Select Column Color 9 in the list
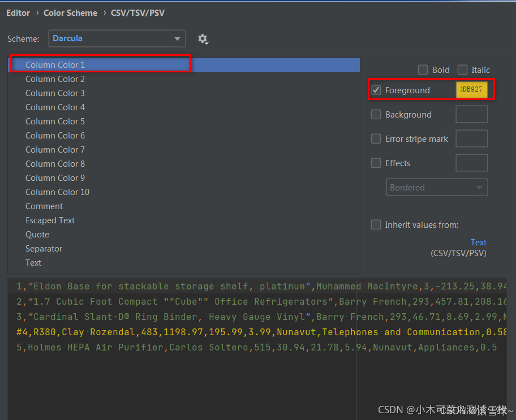This screenshot has width=516, height=420. (184, 178)
